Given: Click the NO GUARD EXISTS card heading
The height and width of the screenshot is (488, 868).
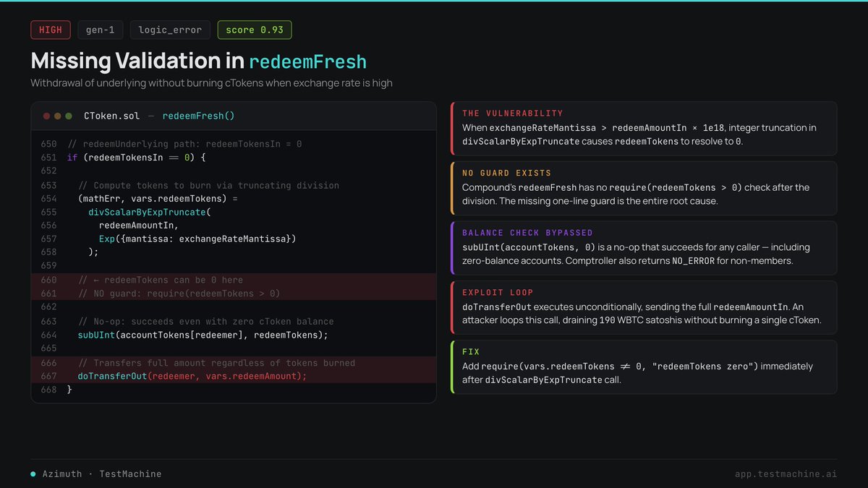Looking at the screenshot, I should 507,174.
